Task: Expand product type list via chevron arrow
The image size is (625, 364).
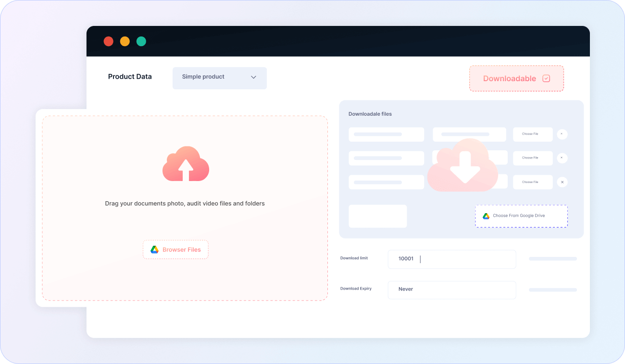Action: click(x=253, y=77)
